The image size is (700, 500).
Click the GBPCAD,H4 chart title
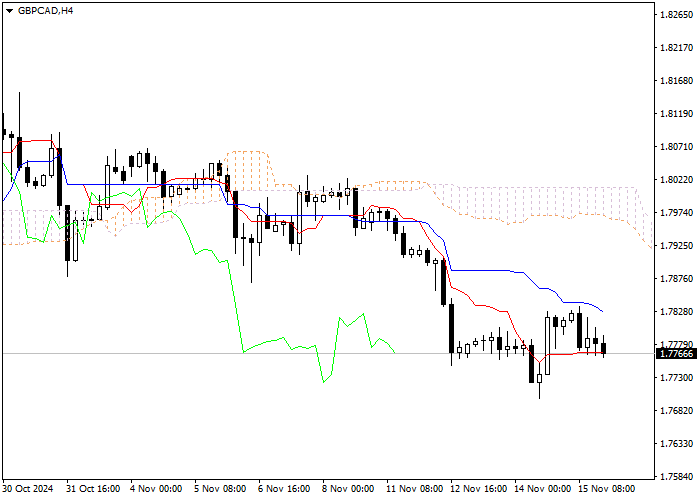click(x=45, y=11)
